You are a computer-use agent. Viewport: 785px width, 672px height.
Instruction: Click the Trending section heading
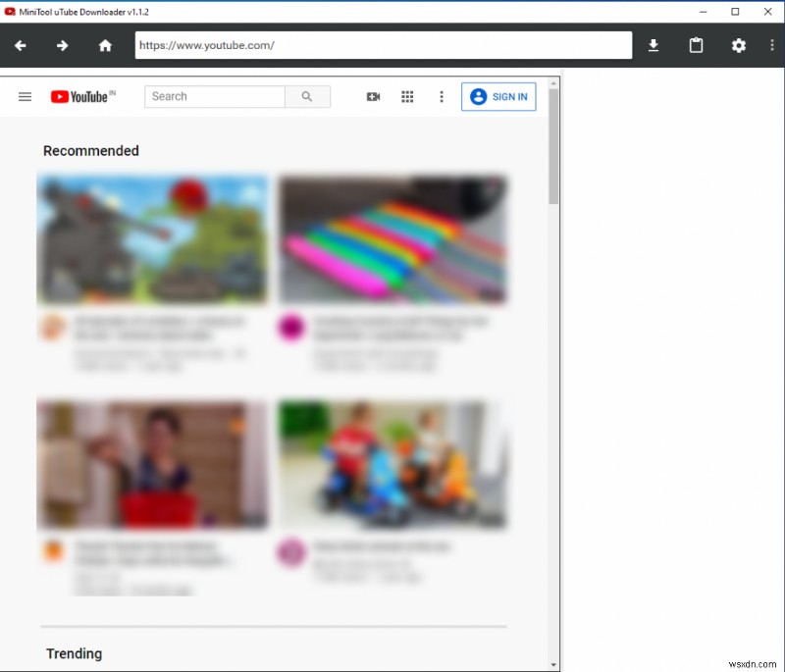[74, 653]
